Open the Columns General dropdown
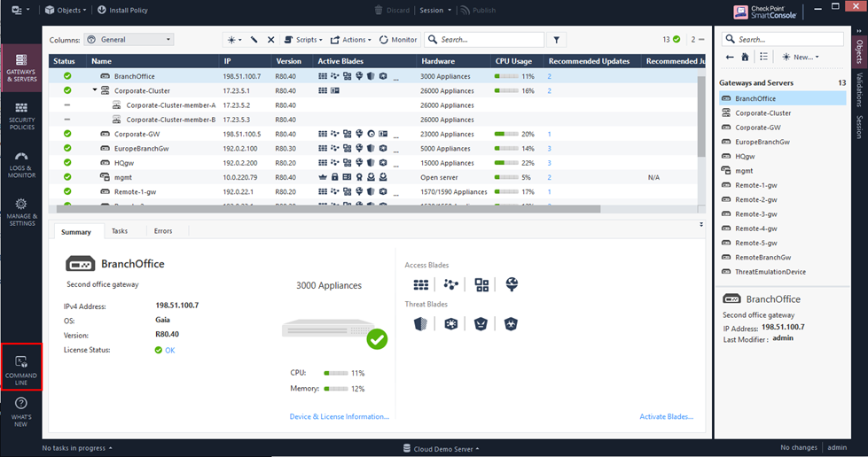Screen dimensions: 868x457 [x=129, y=40]
